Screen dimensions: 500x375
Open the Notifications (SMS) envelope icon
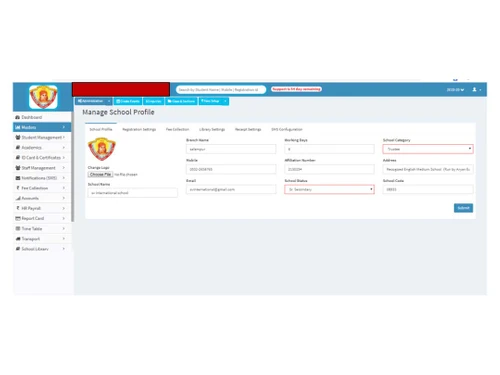(18, 178)
